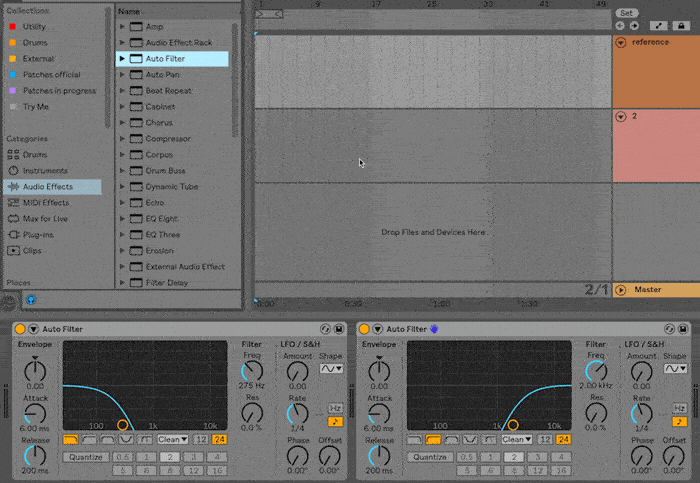Image resolution: width=700 pixels, height=483 pixels.
Task: Open the Clean circuit dropdown on the 275 Hz Auto Filter
Action: click(172, 440)
